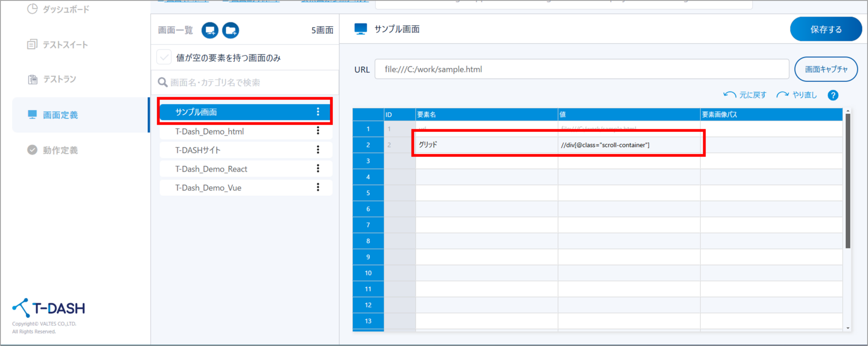Click the add new screen icon

[210, 30]
